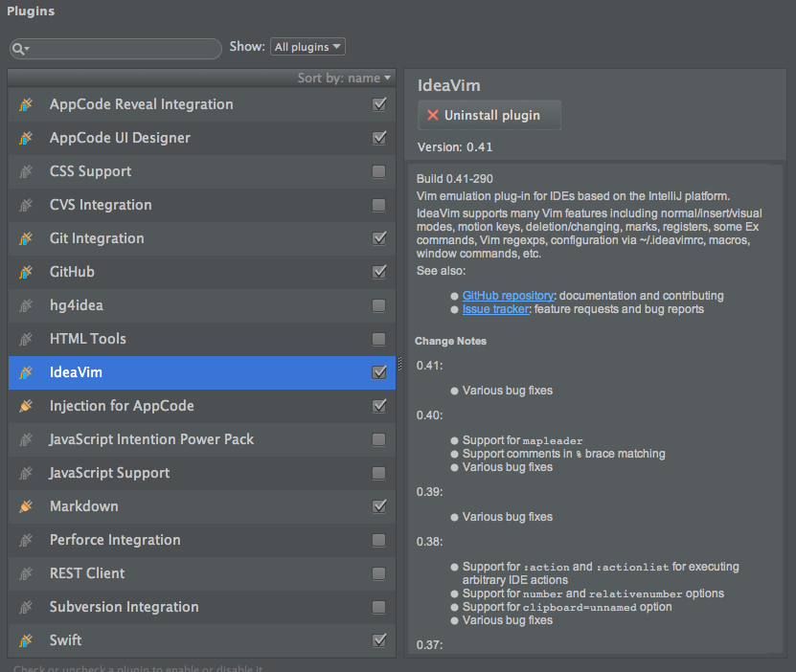
Task: Click the Subversion Integration plugin icon
Action: 26,607
